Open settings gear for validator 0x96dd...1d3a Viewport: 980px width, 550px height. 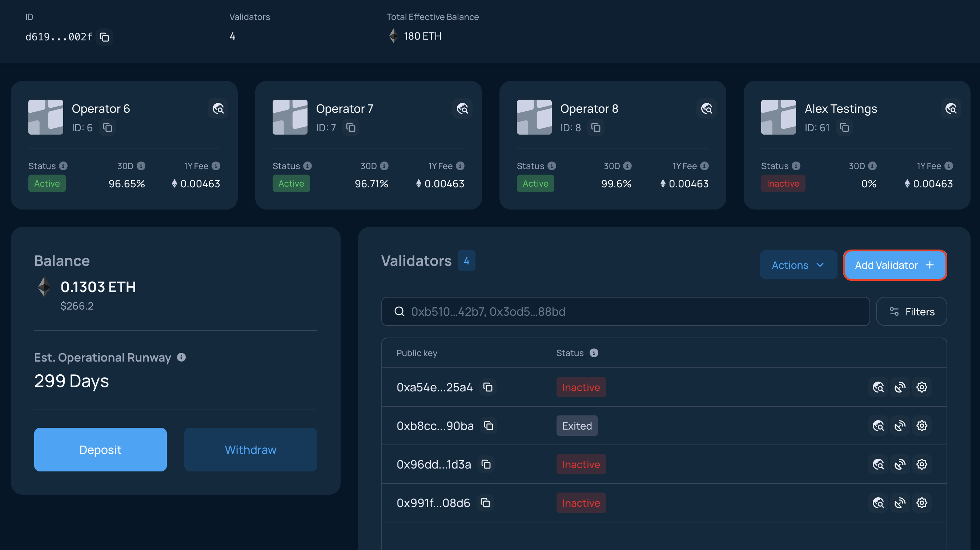tap(922, 464)
